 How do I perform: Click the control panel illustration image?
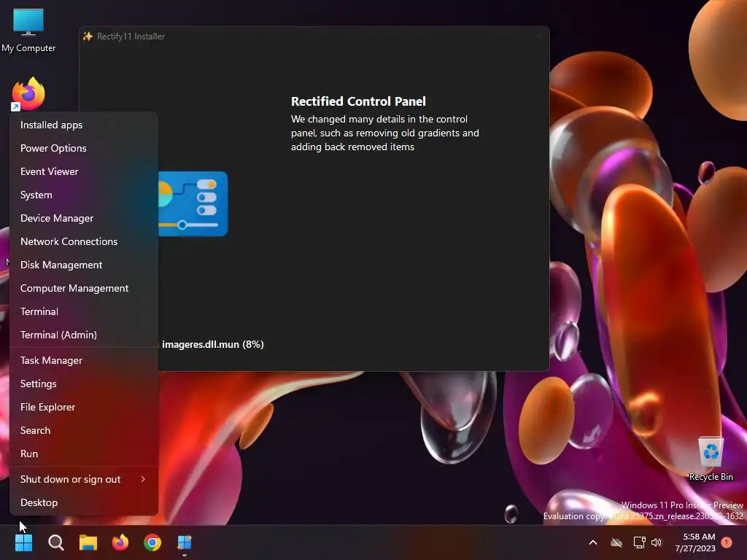(193, 204)
